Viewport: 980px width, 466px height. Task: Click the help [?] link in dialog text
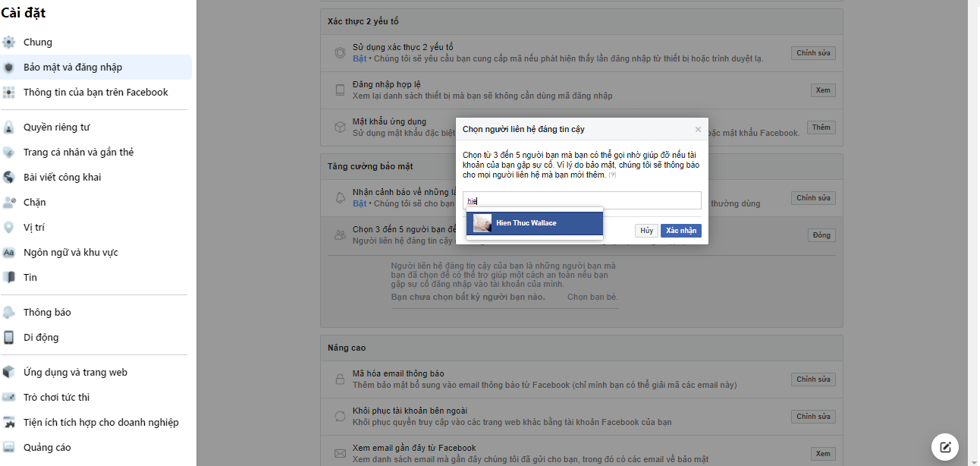click(x=613, y=175)
